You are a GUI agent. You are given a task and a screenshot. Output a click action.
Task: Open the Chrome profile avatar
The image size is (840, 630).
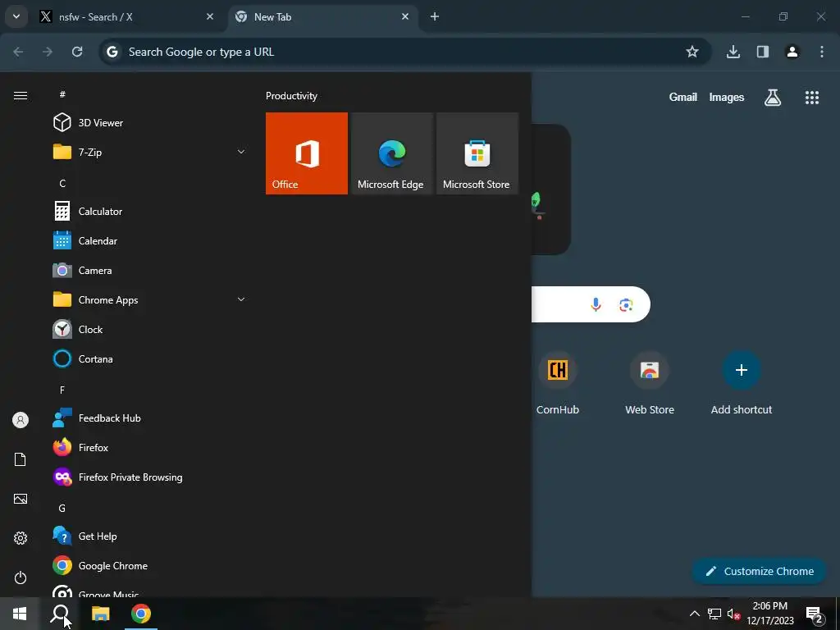point(792,52)
